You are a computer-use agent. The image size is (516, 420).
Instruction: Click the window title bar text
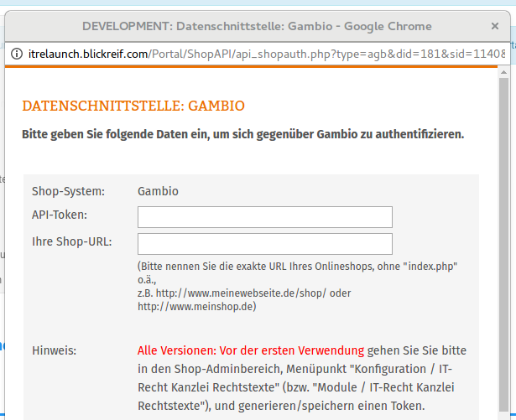pos(257,26)
